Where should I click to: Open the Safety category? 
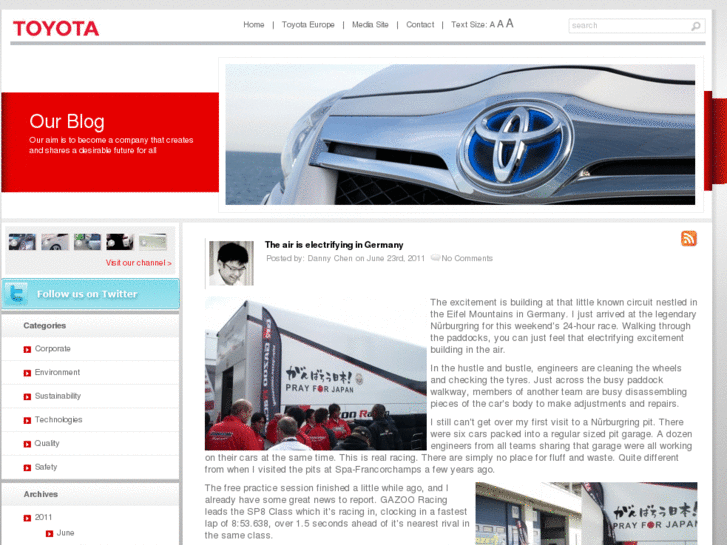pos(46,467)
